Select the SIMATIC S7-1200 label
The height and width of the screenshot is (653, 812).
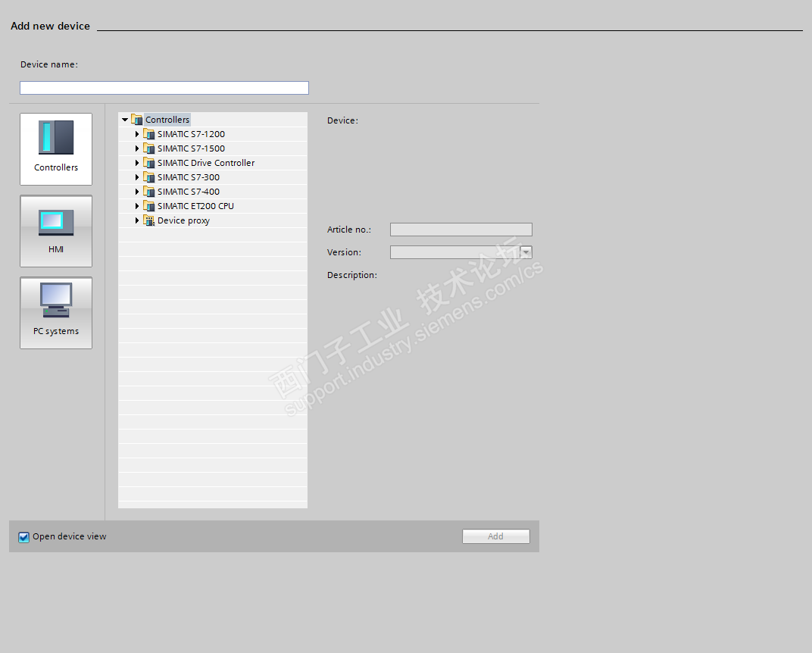191,134
